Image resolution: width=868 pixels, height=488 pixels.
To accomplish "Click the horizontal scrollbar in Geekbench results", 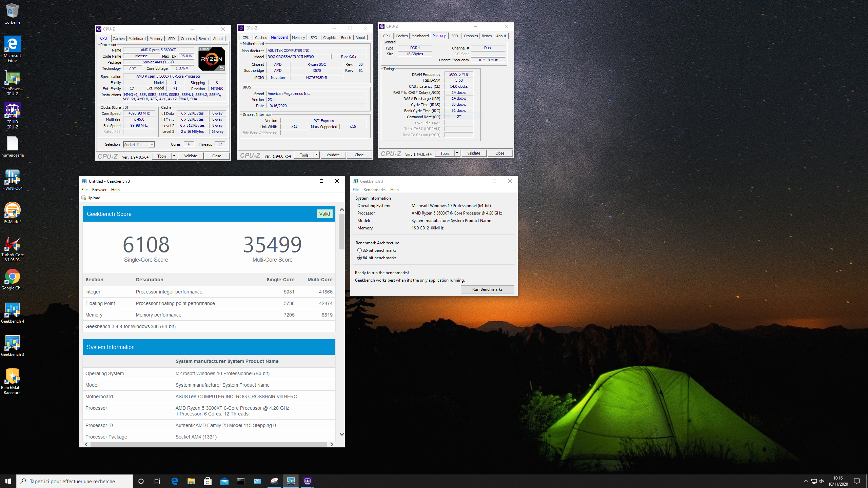I will [209, 444].
